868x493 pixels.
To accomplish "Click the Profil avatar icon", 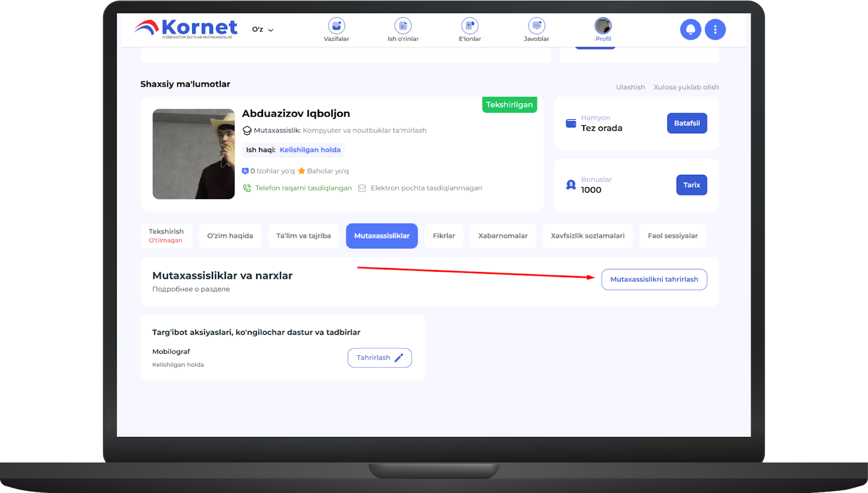I will click(x=603, y=26).
